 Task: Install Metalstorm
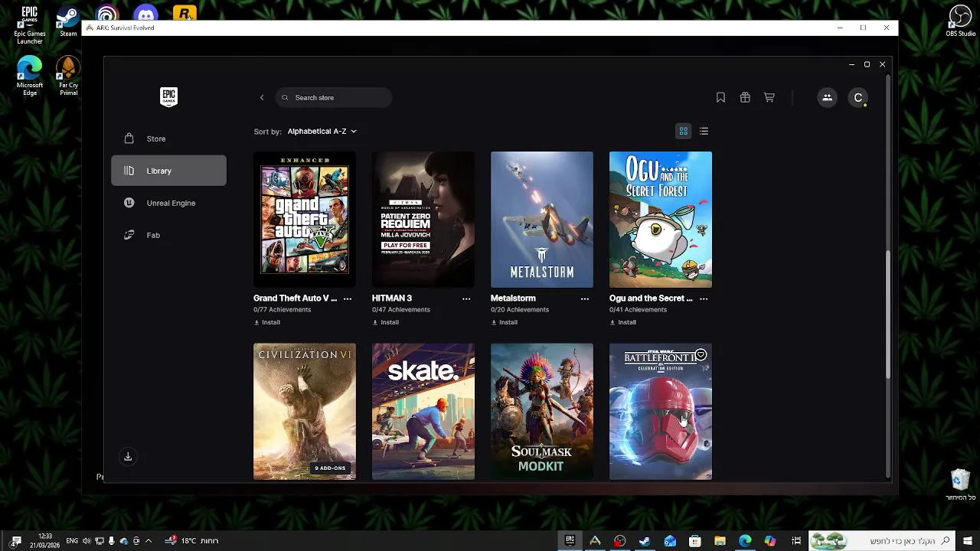[505, 322]
